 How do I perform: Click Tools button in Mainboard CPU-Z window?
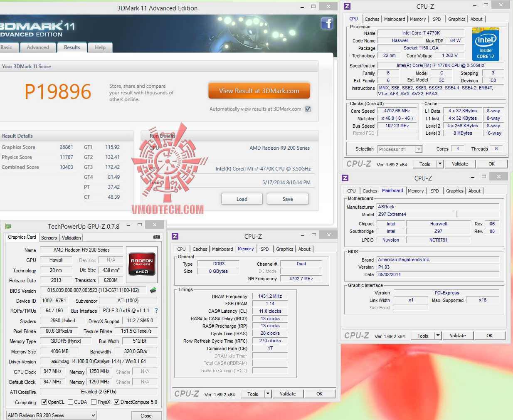[423, 336]
